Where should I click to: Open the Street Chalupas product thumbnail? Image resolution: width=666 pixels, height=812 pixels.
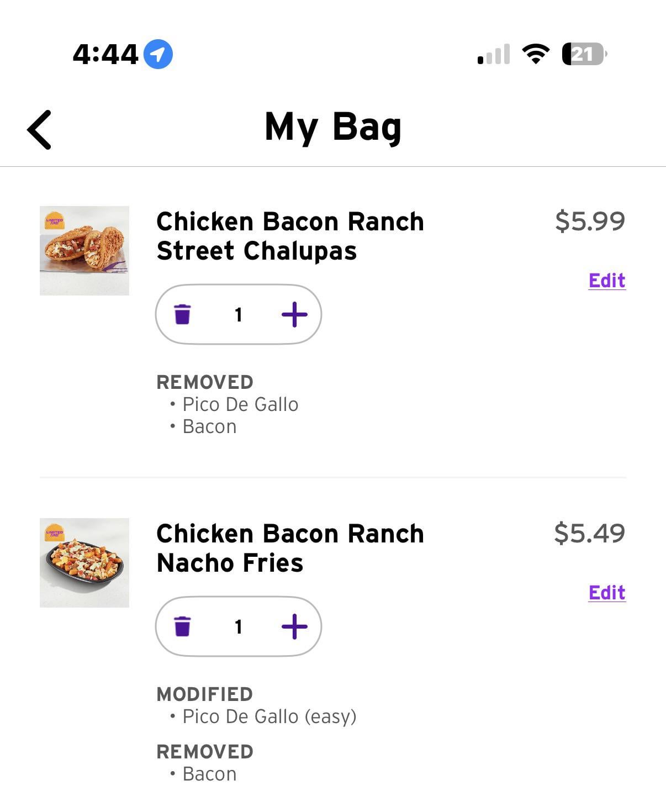84,251
